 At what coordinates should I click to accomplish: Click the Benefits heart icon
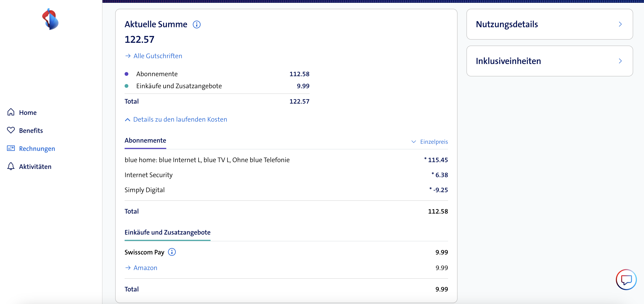point(11,130)
